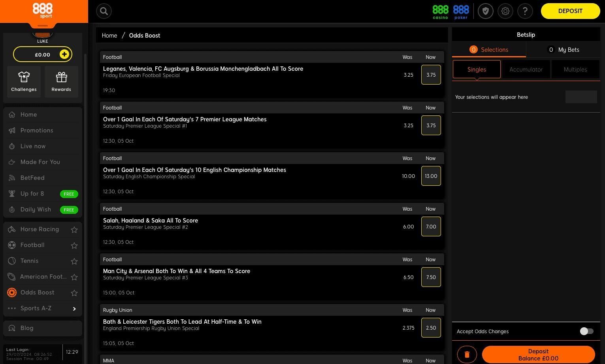
Task: Favourite Tennis with star
Action: pyautogui.click(x=74, y=261)
